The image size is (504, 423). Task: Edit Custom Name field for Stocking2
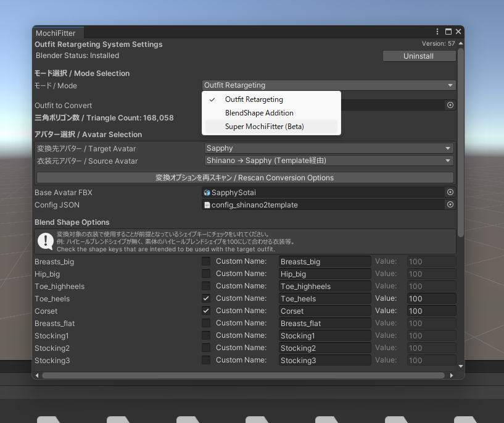point(324,348)
